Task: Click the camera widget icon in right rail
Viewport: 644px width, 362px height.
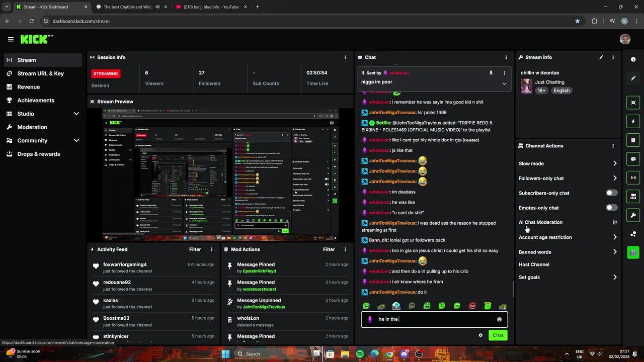Action: (633, 196)
